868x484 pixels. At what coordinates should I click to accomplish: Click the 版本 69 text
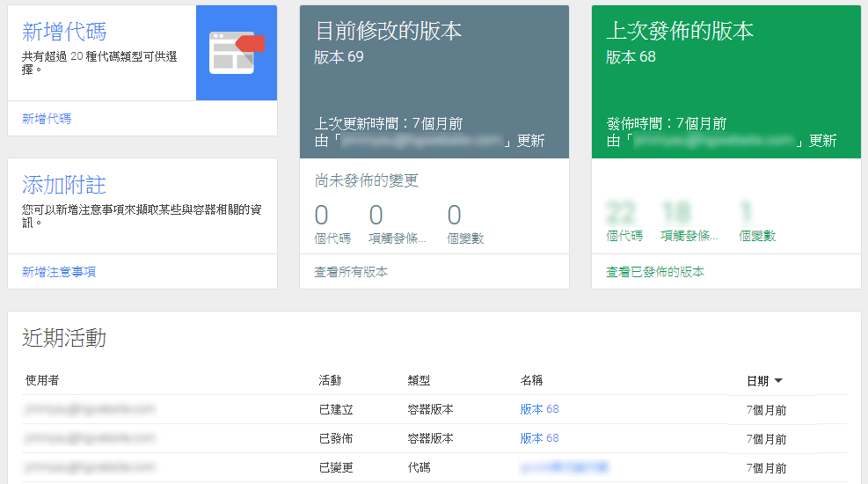click(x=339, y=57)
